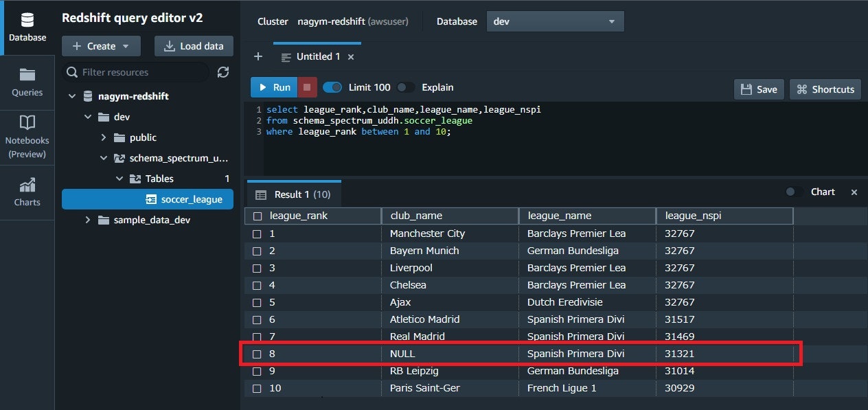Close the Untitled 1 tab

[x=351, y=57]
